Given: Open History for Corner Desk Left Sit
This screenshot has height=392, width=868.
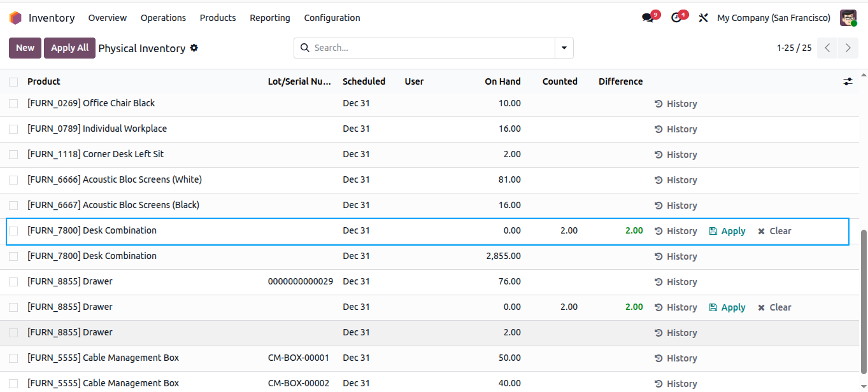Looking at the screenshot, I should tap(676, 155).
